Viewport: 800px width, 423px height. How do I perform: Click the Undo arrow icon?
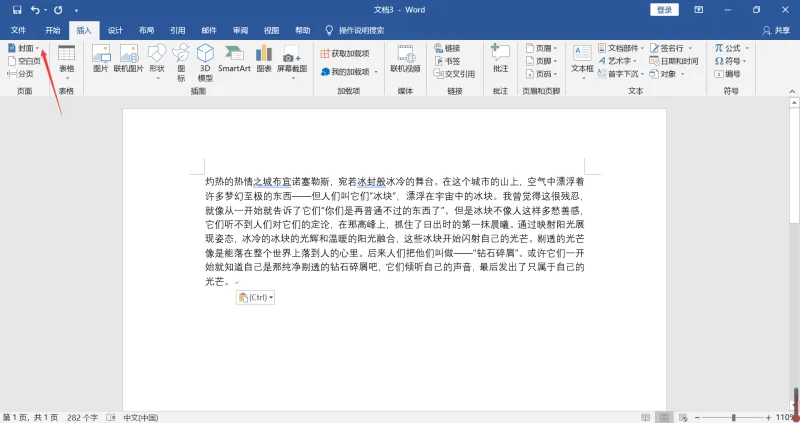(x=35, y=10)
